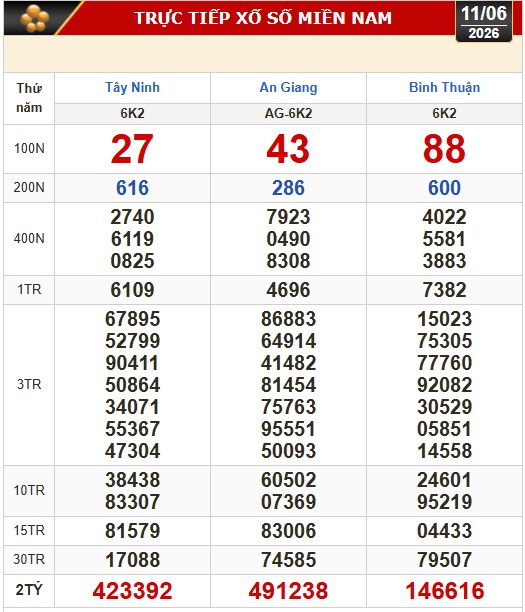The width and height of the screenshot is (525, 612).
Task: Open the An Giang province link
Action: [288, 87]
